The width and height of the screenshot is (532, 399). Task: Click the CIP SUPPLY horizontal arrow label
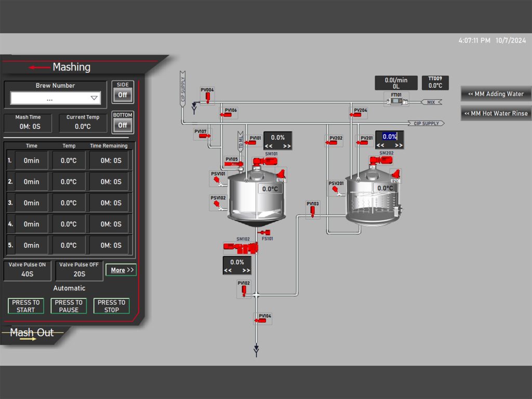[x=426, y=123]
